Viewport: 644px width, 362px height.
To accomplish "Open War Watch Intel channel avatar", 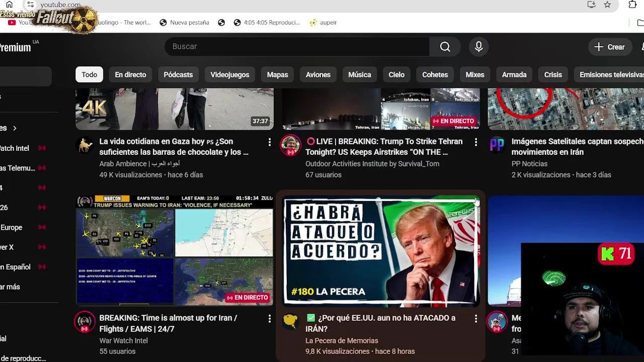I will [x=85, y=322].
